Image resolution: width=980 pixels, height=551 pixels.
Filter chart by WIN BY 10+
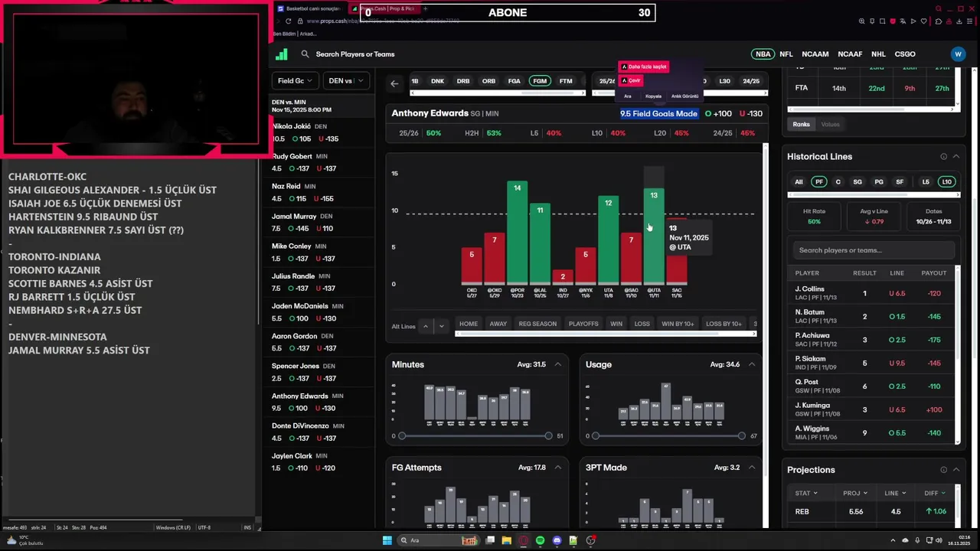(678, 324)
